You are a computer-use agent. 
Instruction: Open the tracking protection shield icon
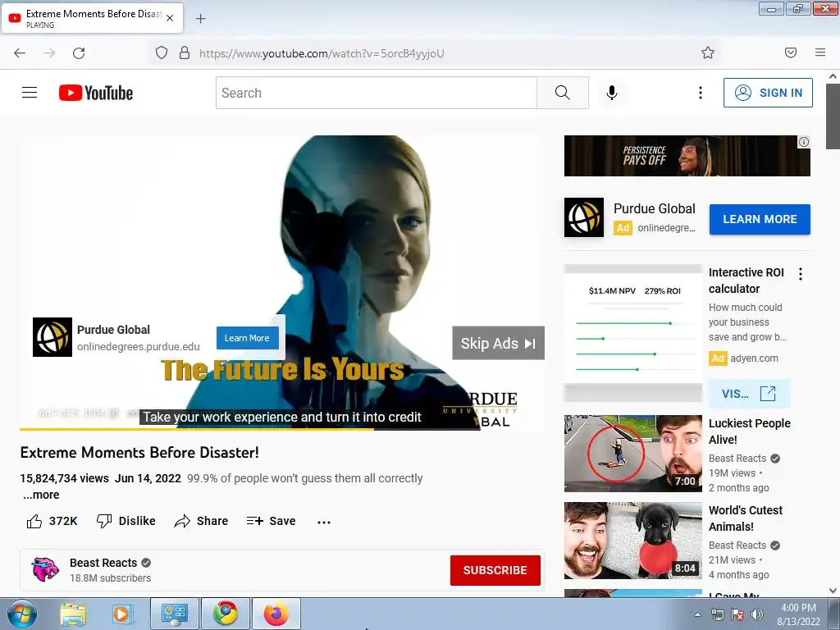162,53
